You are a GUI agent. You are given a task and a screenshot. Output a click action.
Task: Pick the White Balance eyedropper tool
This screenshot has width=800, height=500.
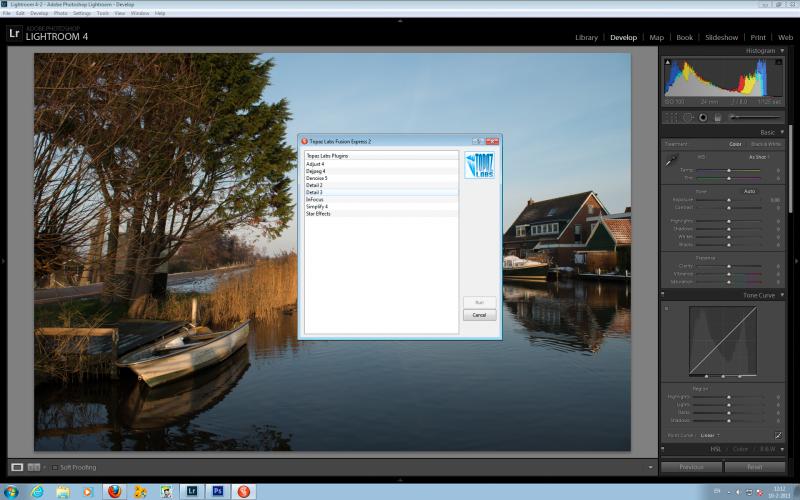pyautogui.click(x=671, y=161)
